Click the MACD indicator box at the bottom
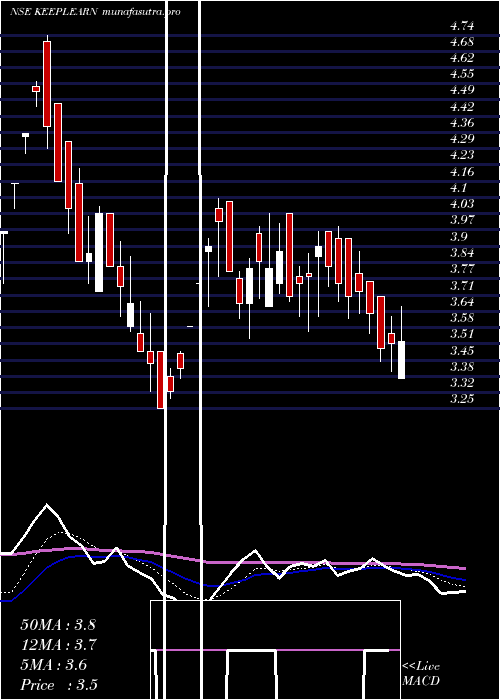Screen dimensions: 500x700 point(275,650)
